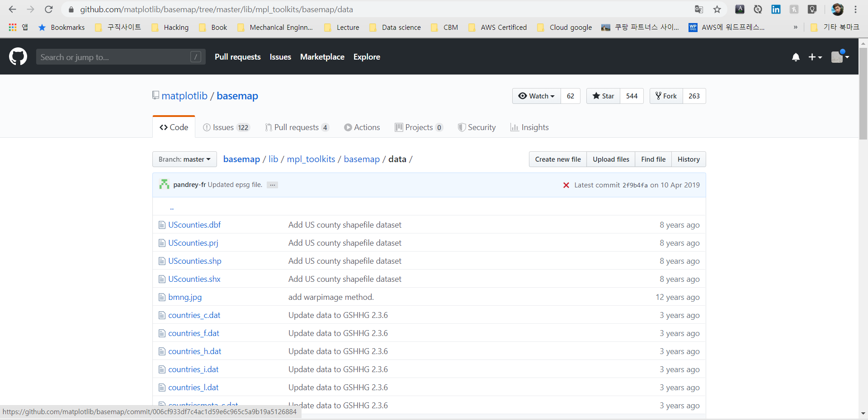
Task: Go to the mpl_toolkits breadcrumb folder
Action: tap(311, 159)
